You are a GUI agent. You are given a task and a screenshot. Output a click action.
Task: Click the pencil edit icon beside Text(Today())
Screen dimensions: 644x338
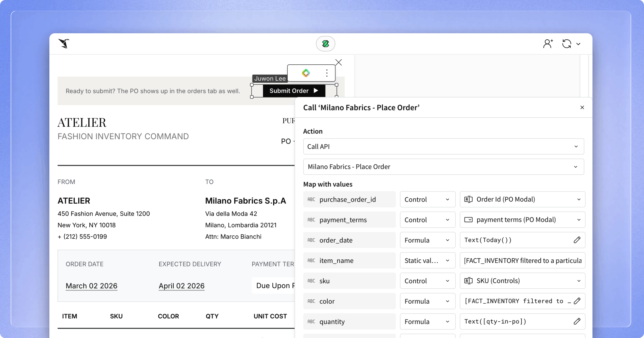point(577,240)
